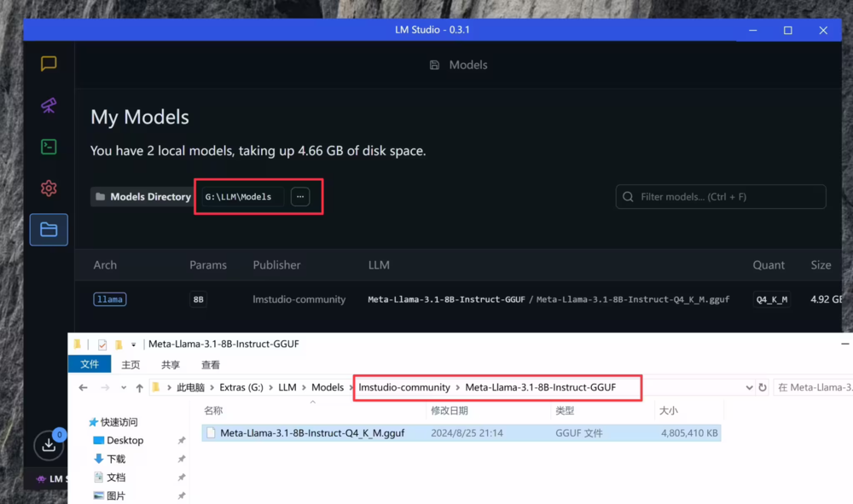Open the Developer console via terminal icon
Image resolution: width=853 pixels, height=504 pixels.
(48, 147)
